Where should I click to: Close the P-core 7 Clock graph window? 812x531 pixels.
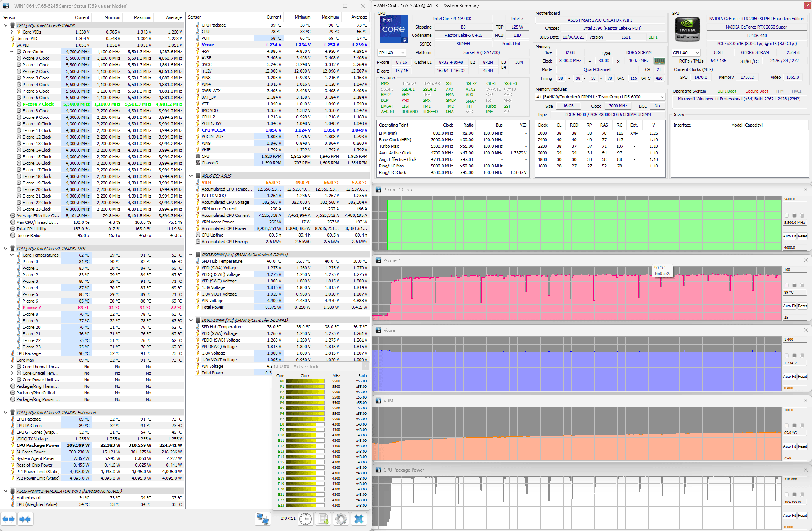pyautogui.click(x=806, y=189)
